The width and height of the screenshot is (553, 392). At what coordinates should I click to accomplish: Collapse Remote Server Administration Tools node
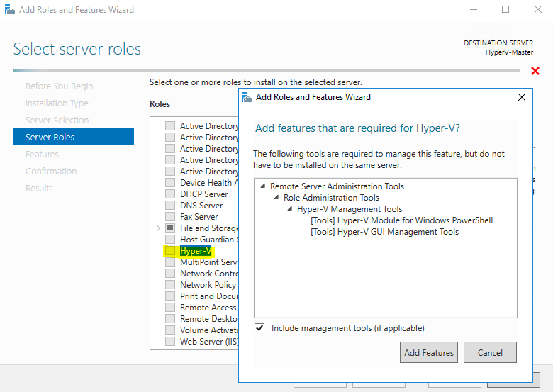pos(263,186)
